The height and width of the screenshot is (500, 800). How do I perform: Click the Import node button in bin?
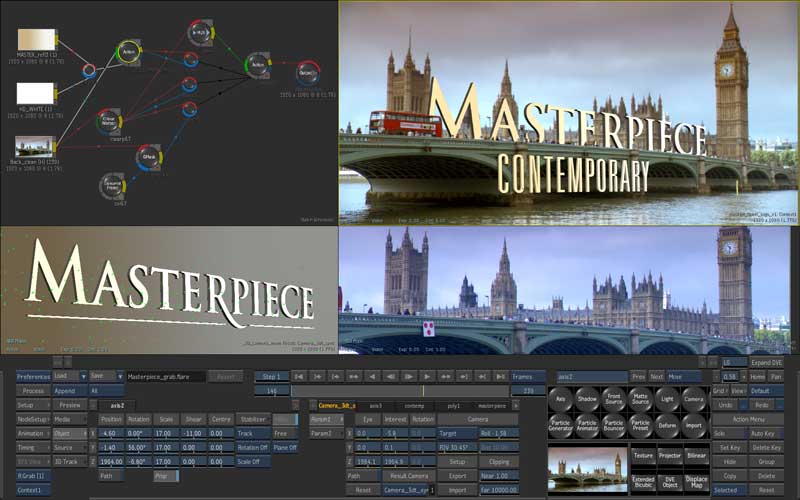693,426
